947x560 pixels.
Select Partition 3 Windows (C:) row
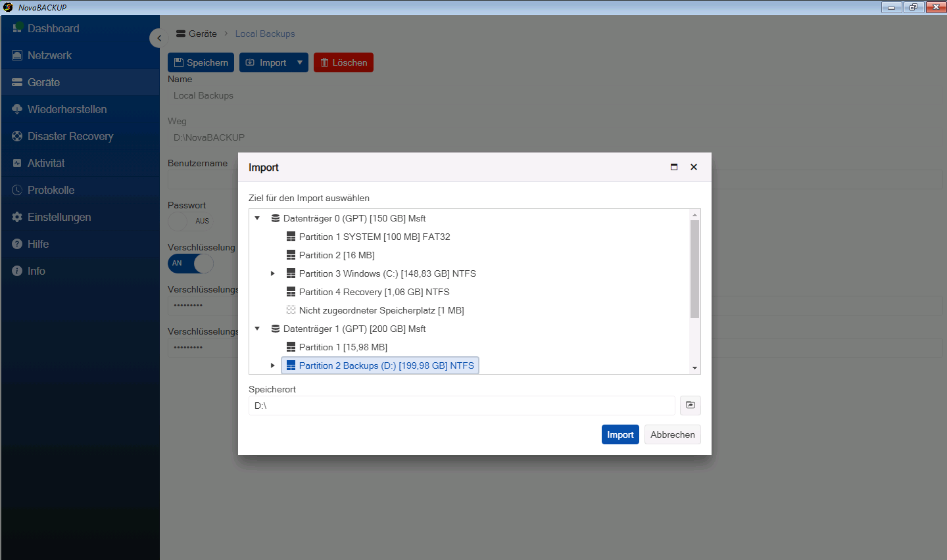click(381, 273)
